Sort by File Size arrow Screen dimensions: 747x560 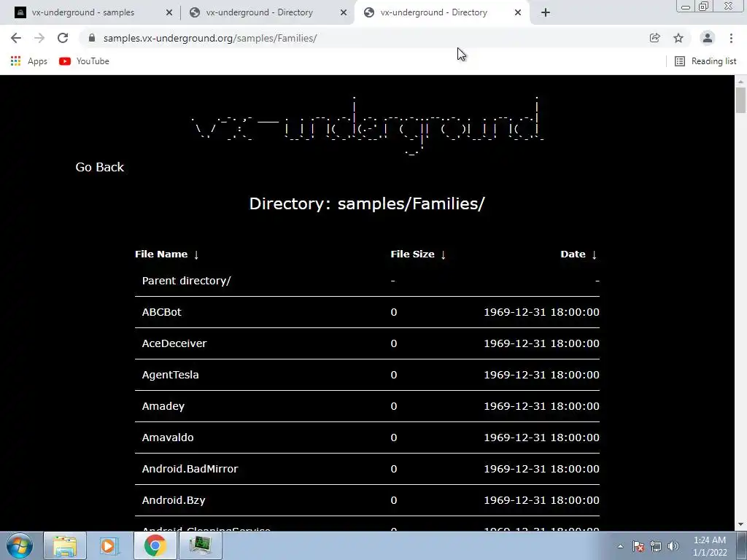click(443, 254)
